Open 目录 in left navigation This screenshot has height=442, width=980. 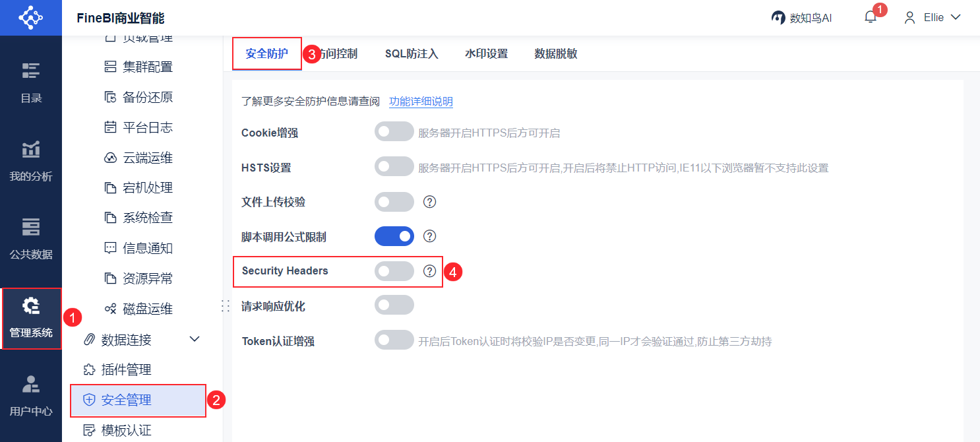point(31,82)
